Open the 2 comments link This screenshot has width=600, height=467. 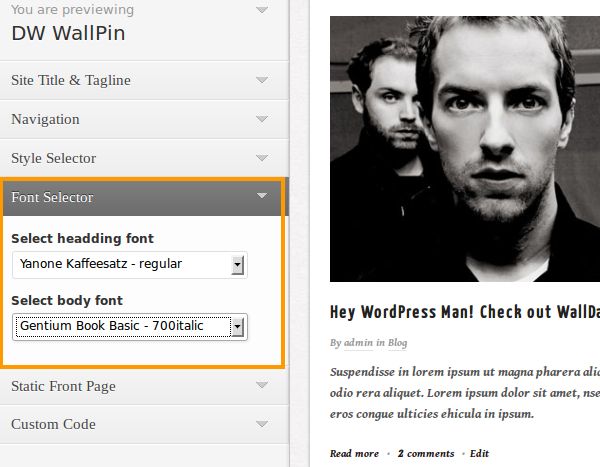point(426,454)
